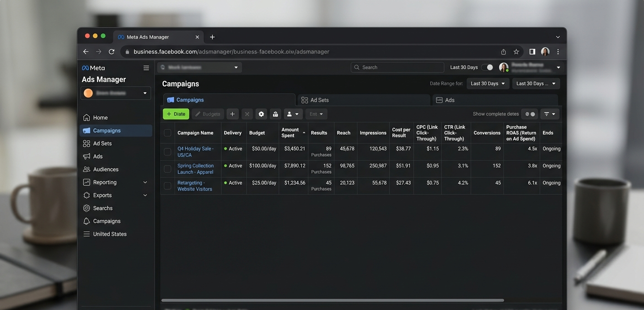Close the Meta Ads Manager browser tab
The width and height of the screenshot is (644, 310).
click(197, 37)
